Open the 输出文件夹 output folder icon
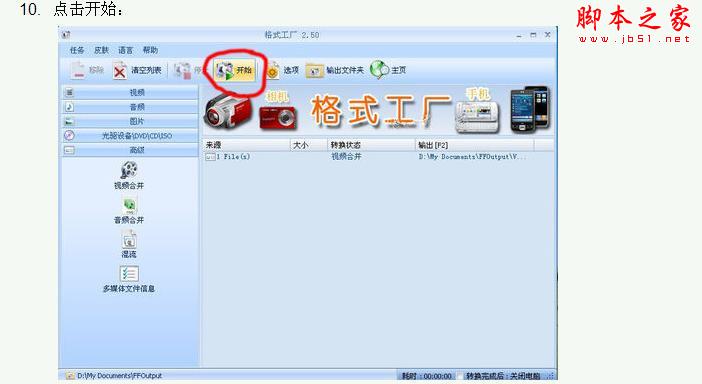702x384 pixels. click(314, 70)
